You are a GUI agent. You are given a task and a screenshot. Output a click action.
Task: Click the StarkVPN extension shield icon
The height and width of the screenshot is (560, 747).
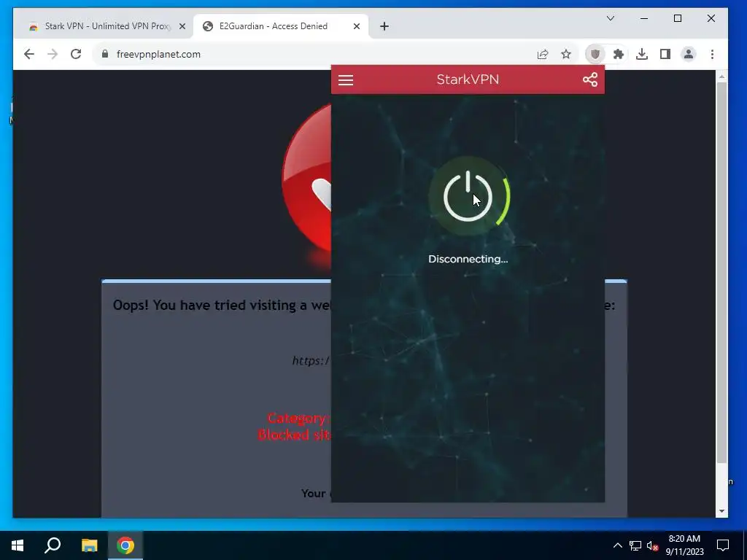595,54
